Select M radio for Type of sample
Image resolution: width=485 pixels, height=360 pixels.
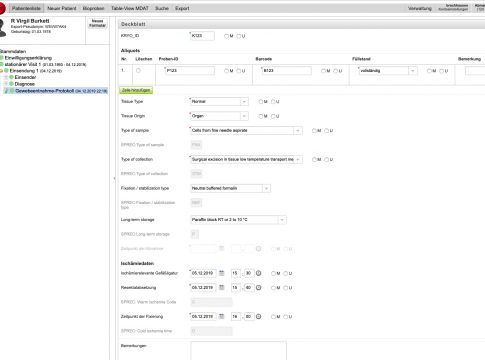[x=314, y=131]
